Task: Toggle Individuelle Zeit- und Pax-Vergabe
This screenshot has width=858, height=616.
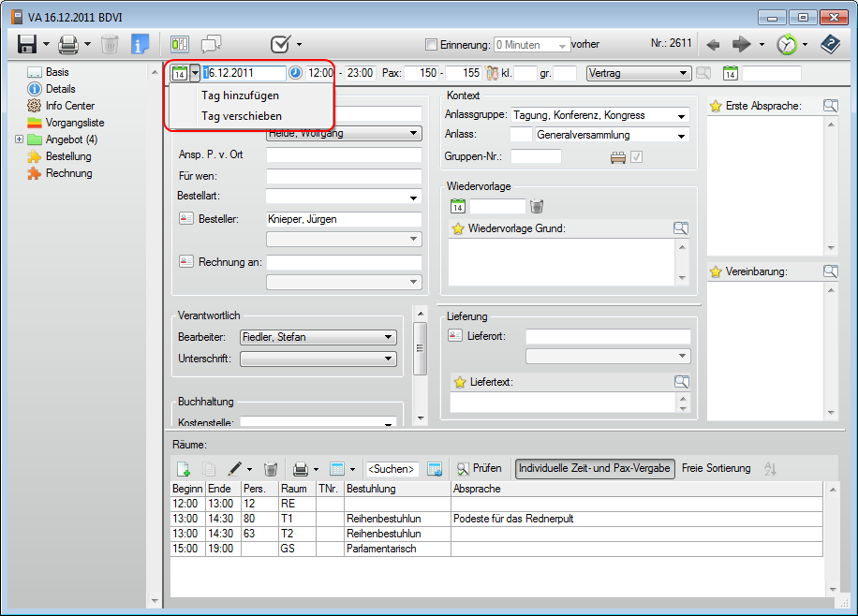Action: click(x=595, y=468)
